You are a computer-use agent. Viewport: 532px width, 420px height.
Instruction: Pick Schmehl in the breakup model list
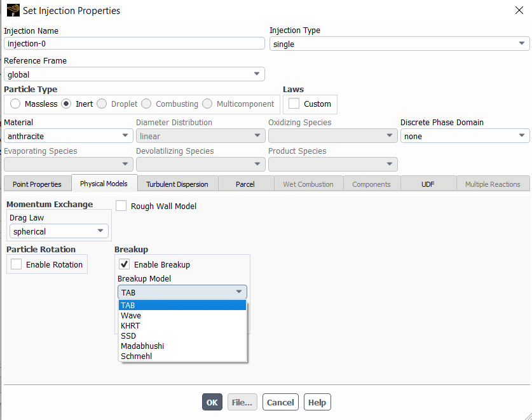(136, 356)
